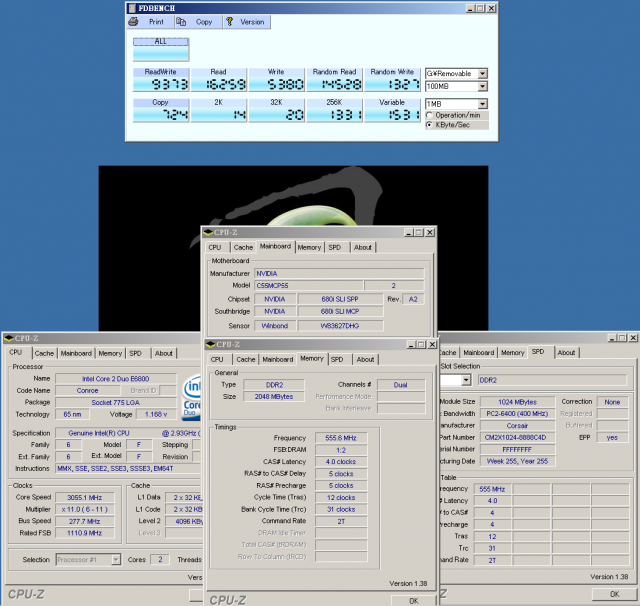Click the Mainboard CPU-Z window title icon
640x606 pixels.
208,233
